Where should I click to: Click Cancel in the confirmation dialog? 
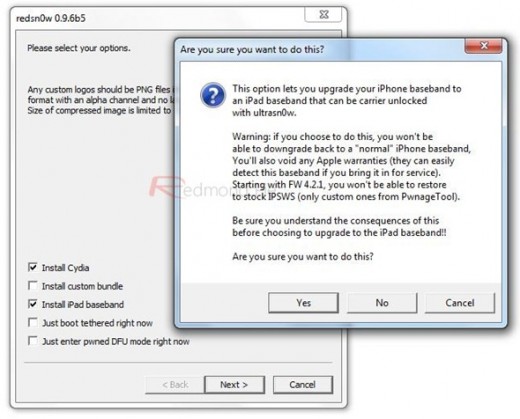(x=460, y=303)
